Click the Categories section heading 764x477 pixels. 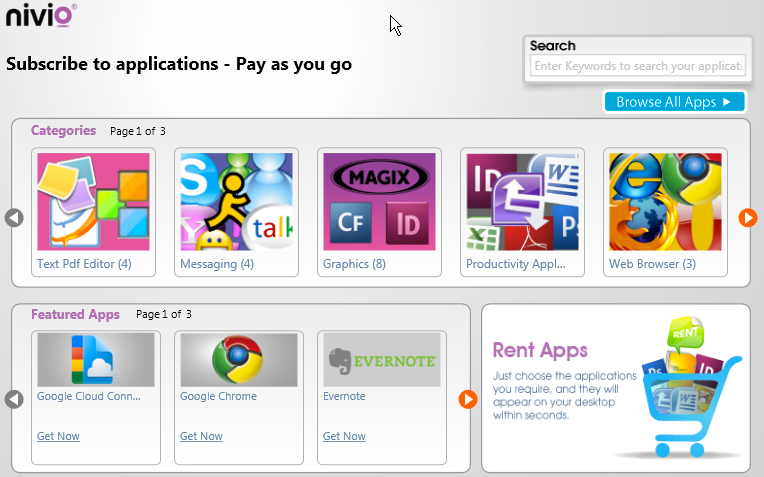63,131
